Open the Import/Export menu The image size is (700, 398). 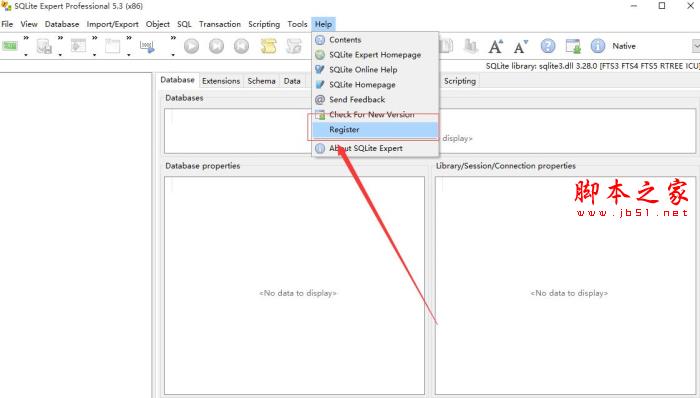coord(112,24)
